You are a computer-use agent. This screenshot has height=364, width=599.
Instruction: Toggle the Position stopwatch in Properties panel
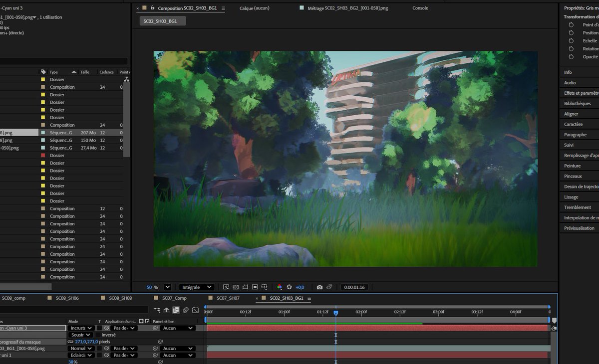coord(572,33)
